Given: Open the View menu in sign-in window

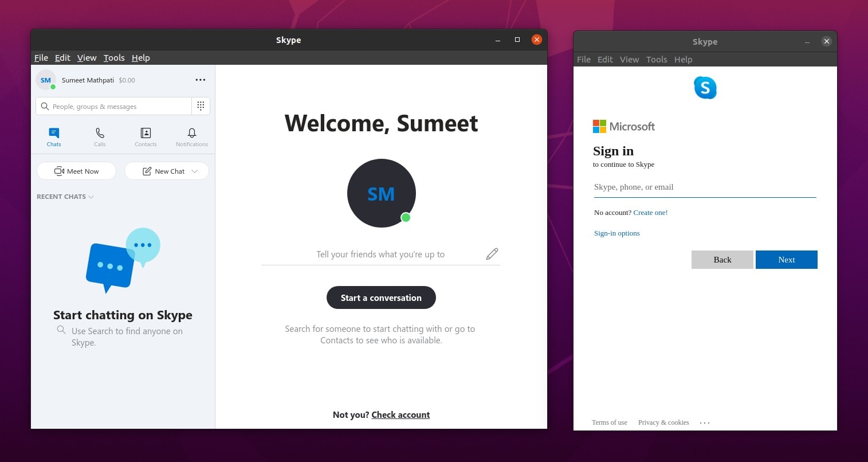Looking at the screenshot, I should (x=629, y=60).
